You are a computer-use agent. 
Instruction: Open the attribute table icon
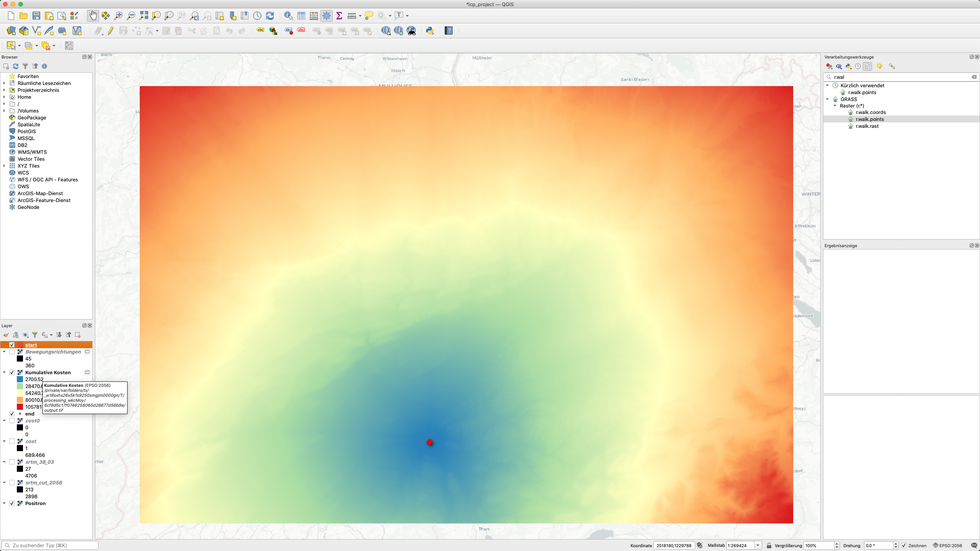[x=301, y=16]
